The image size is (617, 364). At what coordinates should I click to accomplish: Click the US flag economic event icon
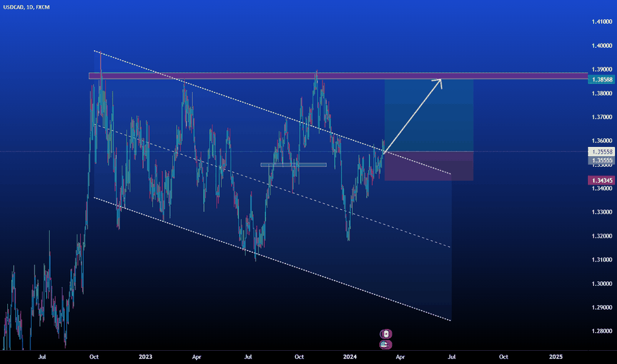385,345
